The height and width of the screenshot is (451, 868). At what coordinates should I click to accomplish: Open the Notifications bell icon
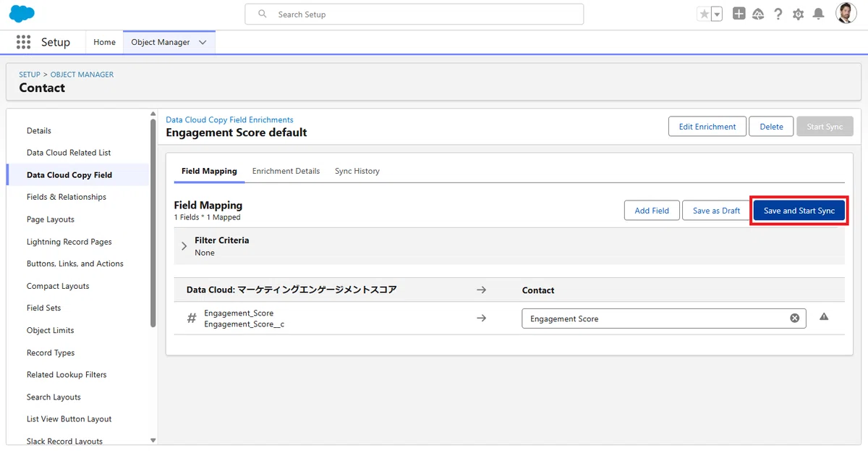[819, 14]
